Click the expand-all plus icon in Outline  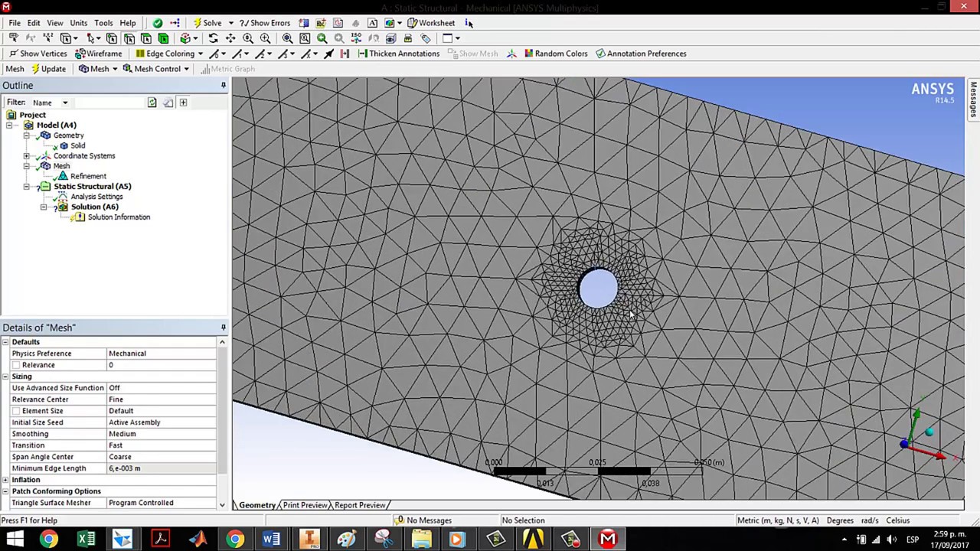183,103
